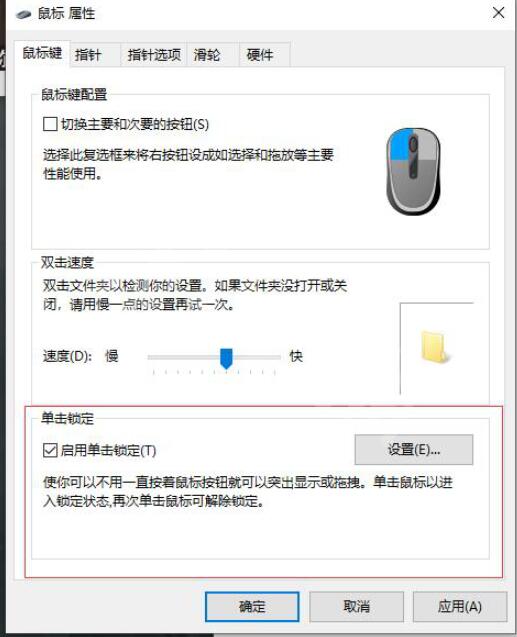
Task: Select the 鼠标键 tab
Action: point(42,53)
